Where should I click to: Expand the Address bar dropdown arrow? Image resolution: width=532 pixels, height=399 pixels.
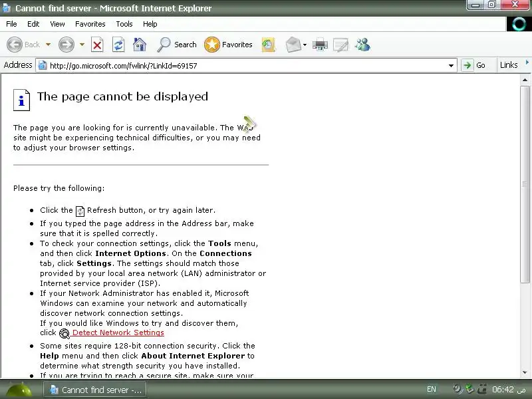(x=451, y=65)
